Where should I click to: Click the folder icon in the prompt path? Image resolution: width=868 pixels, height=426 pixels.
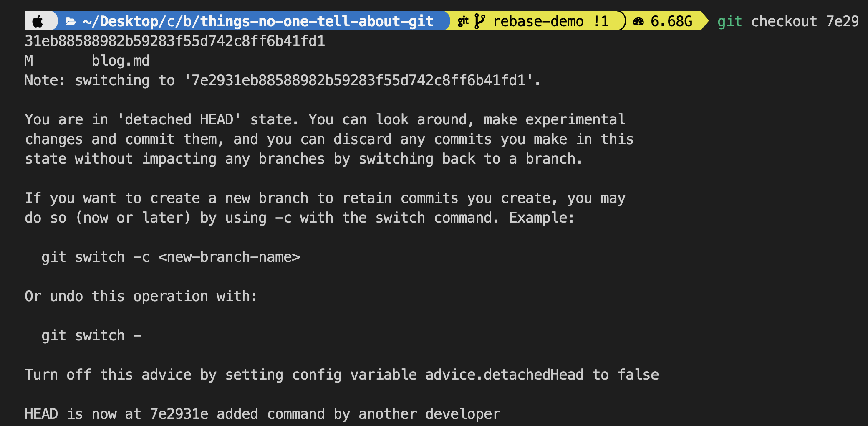click(x=71, y=22)
